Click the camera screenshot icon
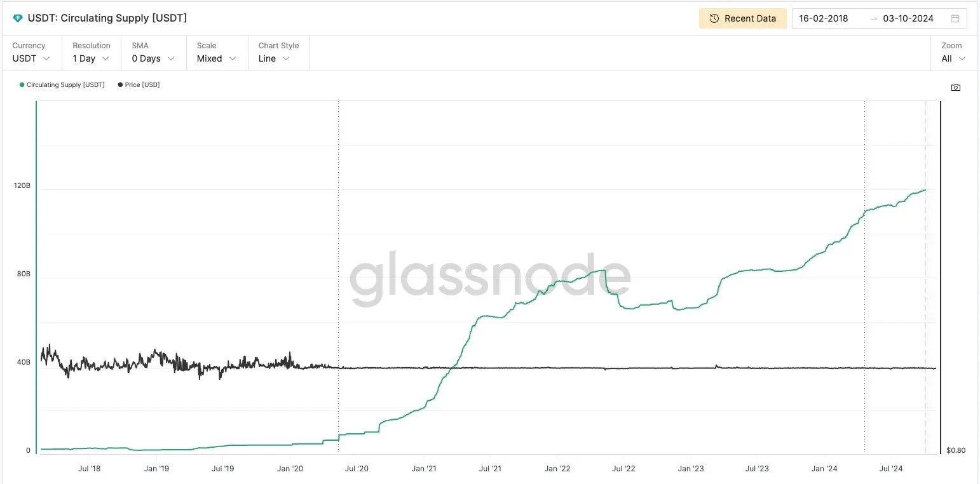This screenshot has height=484, width=980. click(x=955, y=88)
